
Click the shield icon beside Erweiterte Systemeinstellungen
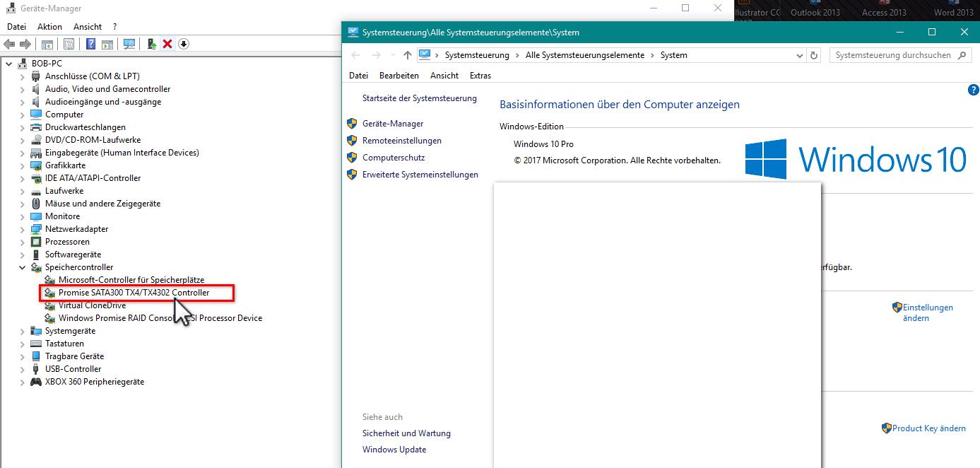click(x=352, y=174)
